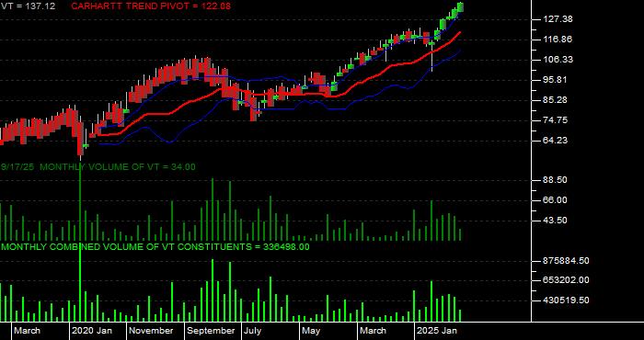Select the 106.33 price axis value
Screen dimensions: 644x340
coord(557,60)
